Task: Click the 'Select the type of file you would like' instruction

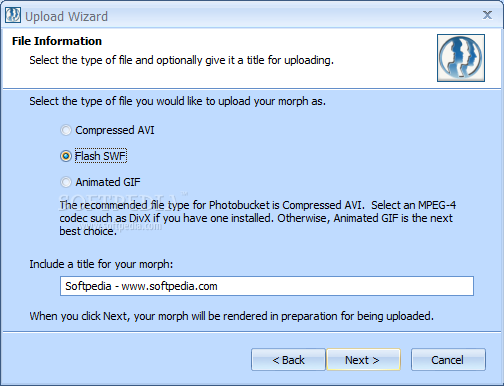Action: click(177, 101)
